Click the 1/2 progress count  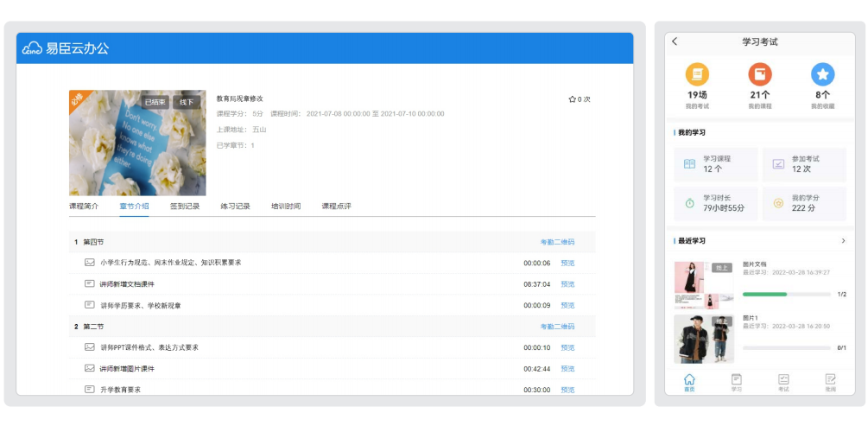tap(841, 294)
